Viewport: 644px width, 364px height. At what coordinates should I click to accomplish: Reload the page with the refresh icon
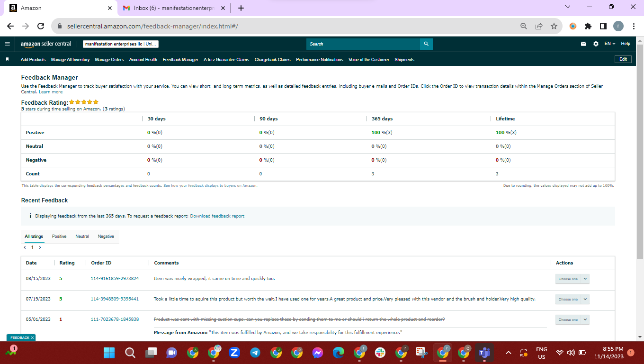coord(41,27)
